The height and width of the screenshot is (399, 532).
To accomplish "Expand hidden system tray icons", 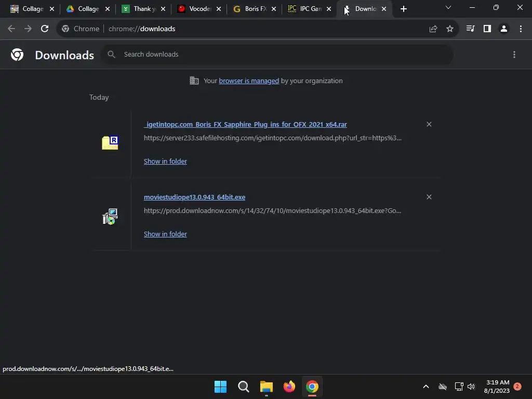I will pyautogui.click(x=426, y=387).
